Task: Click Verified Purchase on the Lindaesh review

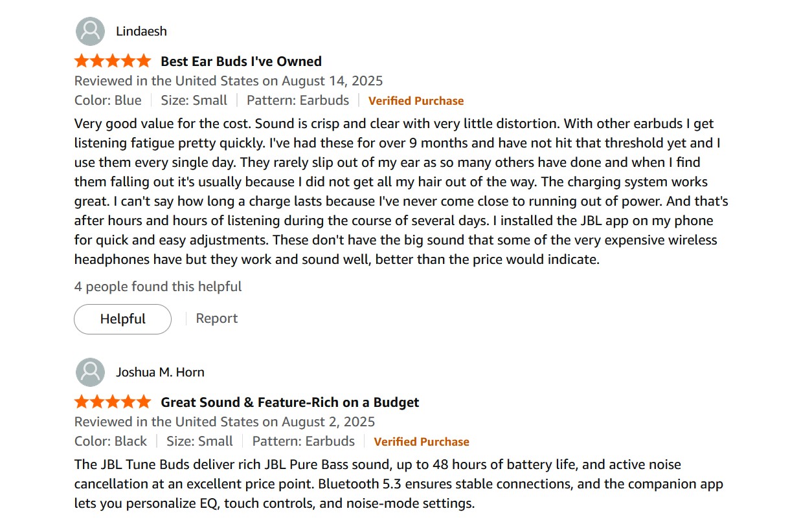Action: click(x=416, y=101)
